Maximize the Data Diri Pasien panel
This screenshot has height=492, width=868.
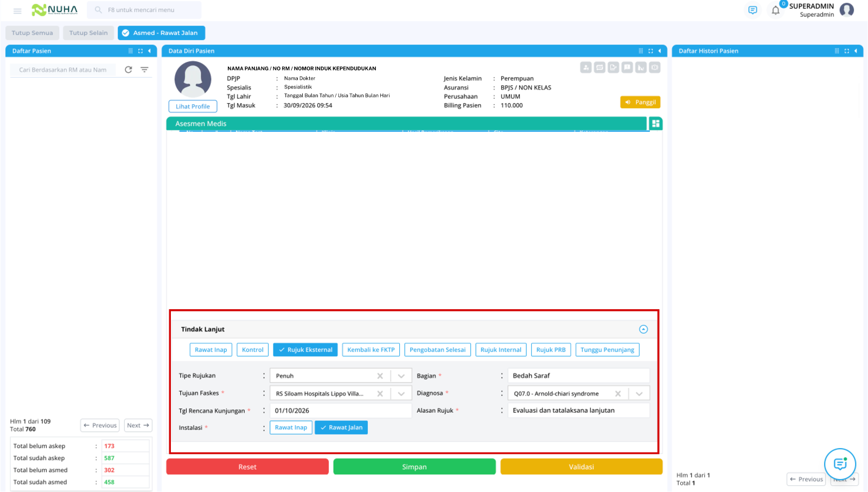point(650,51)
